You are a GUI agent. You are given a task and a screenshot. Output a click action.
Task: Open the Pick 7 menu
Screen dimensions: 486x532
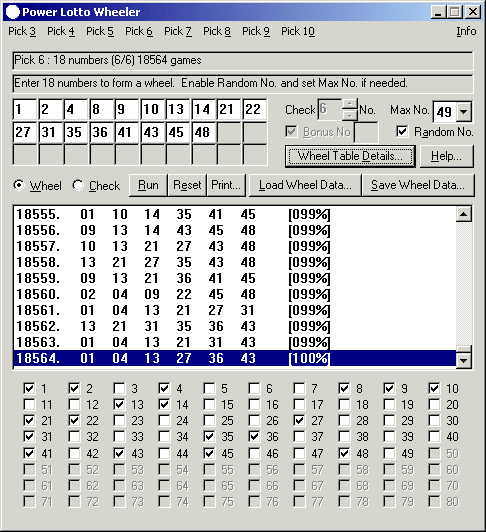point(178,31)
